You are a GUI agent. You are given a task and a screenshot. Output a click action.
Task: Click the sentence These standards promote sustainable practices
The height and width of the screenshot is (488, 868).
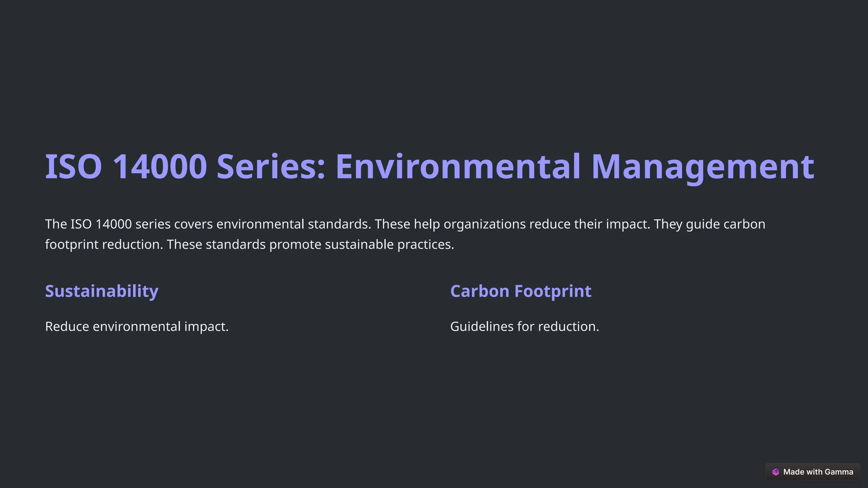pos(310,245)
